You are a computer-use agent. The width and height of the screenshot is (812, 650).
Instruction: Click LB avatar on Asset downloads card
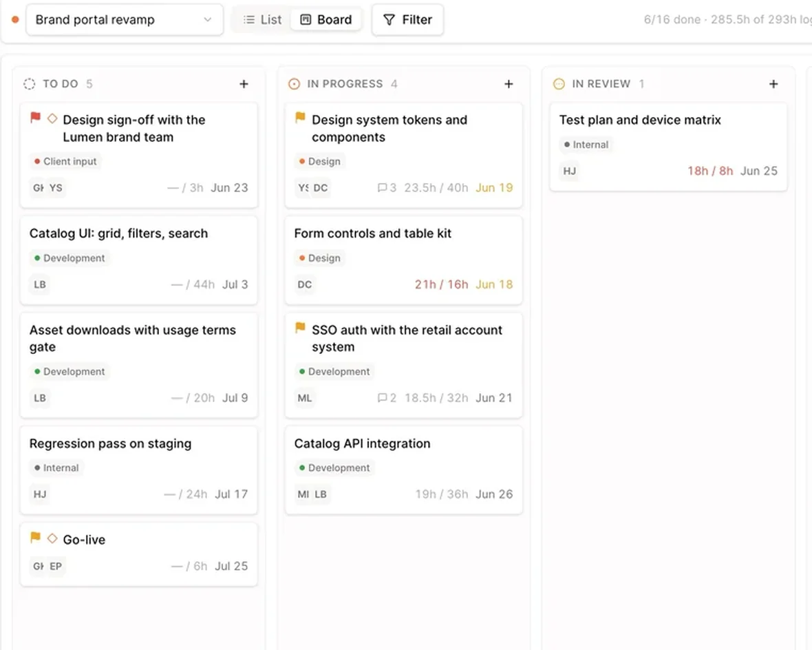coord(40,398)
